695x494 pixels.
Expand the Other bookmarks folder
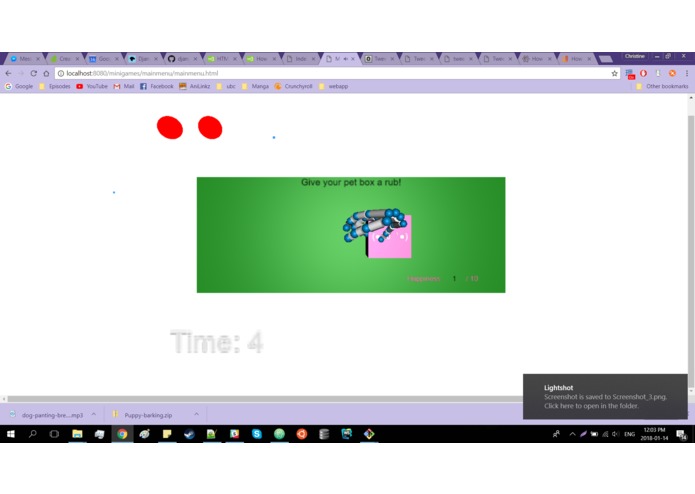(662, 86)
